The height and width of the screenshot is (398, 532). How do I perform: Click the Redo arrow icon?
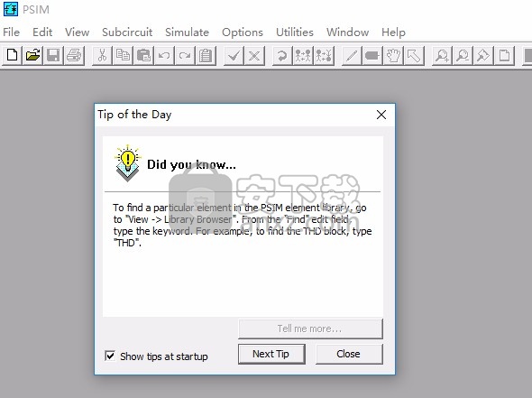pyautogui.click(x=185, y=55)
